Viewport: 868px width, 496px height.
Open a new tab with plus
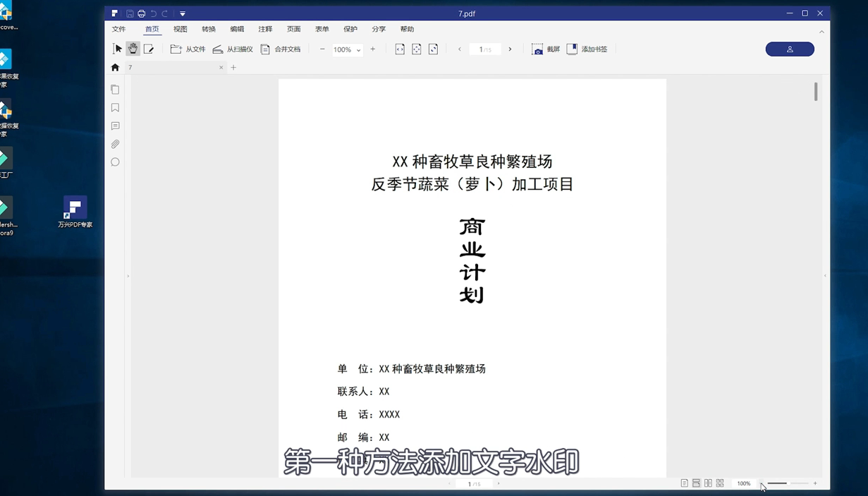pyautogui.click(x=233, y=68)
